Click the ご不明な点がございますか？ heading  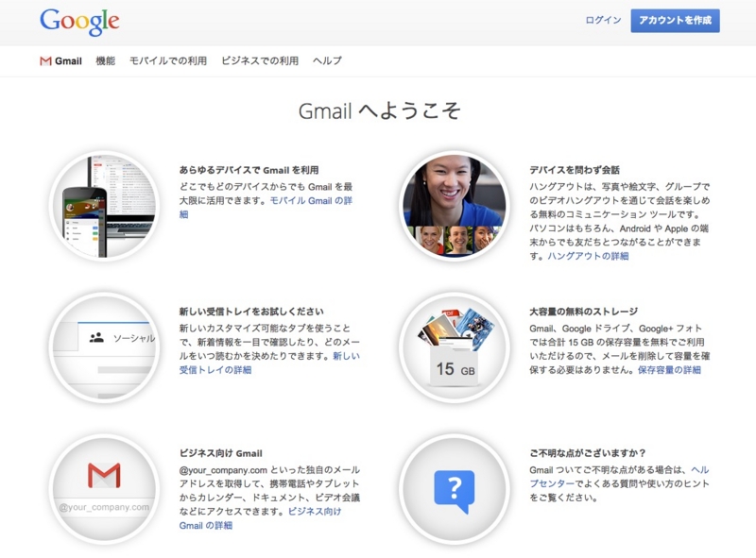click(587, 453)
